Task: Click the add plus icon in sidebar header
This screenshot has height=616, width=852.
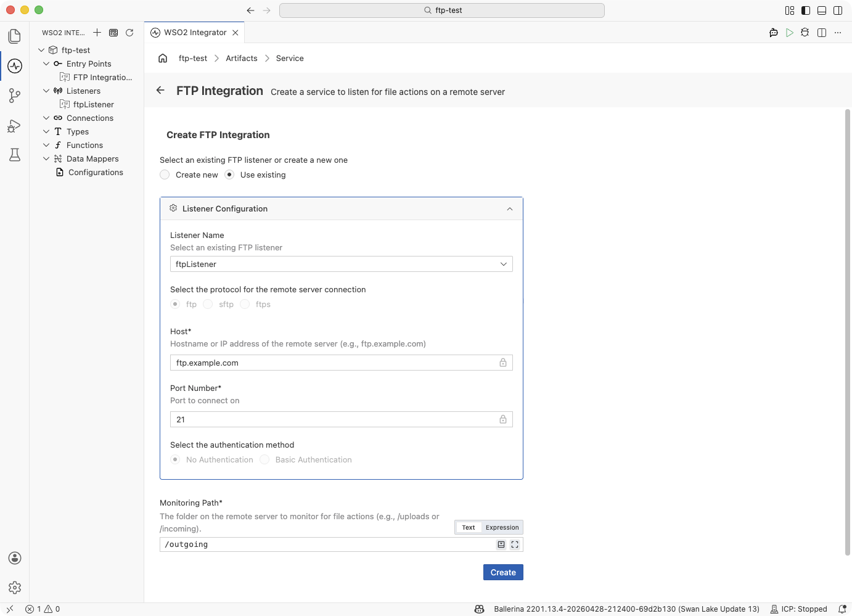Action: tap(97, 33)
